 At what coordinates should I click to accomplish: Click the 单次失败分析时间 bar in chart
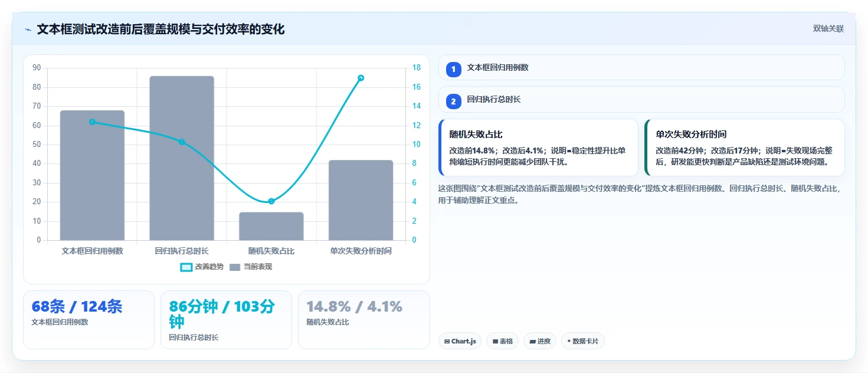pyautogui.click(x=361, y=200)
